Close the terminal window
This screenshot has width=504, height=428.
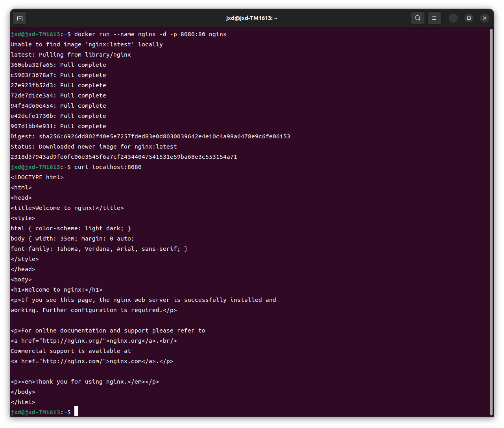coord(485,18)
